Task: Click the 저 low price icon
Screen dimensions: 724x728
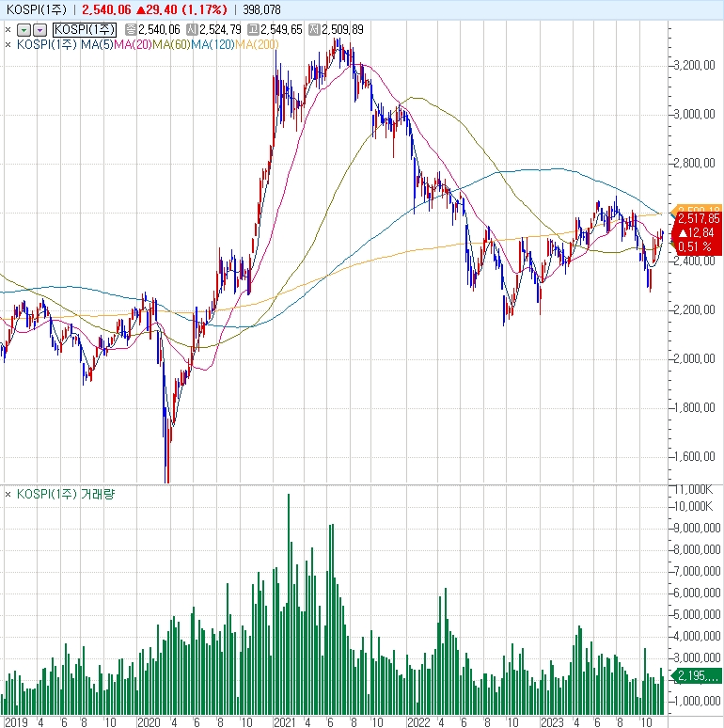Action: [x=314, y=30]
